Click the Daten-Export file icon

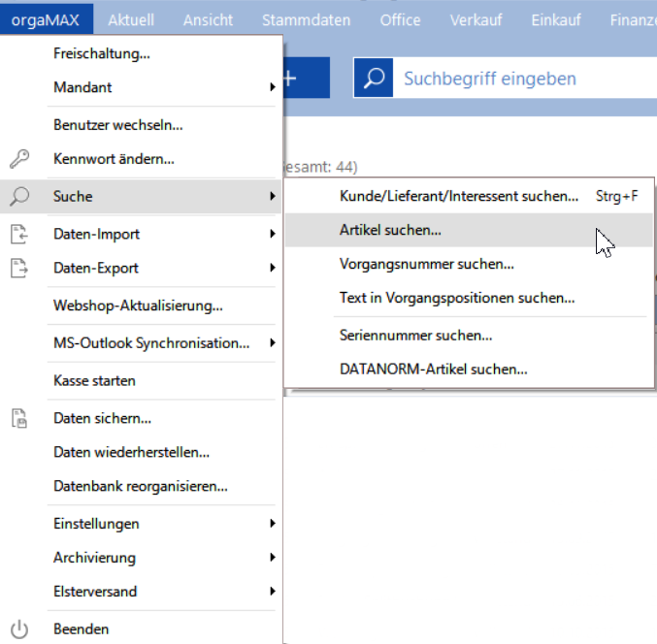click(19, 268)
